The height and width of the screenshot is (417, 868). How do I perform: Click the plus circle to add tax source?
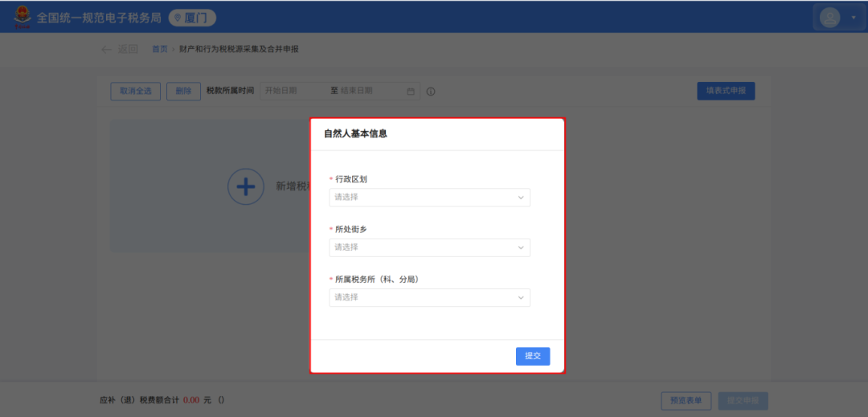246,187
